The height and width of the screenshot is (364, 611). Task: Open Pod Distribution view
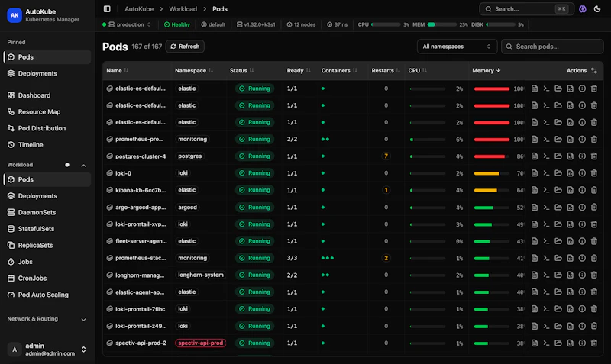(x=47, y=128)
